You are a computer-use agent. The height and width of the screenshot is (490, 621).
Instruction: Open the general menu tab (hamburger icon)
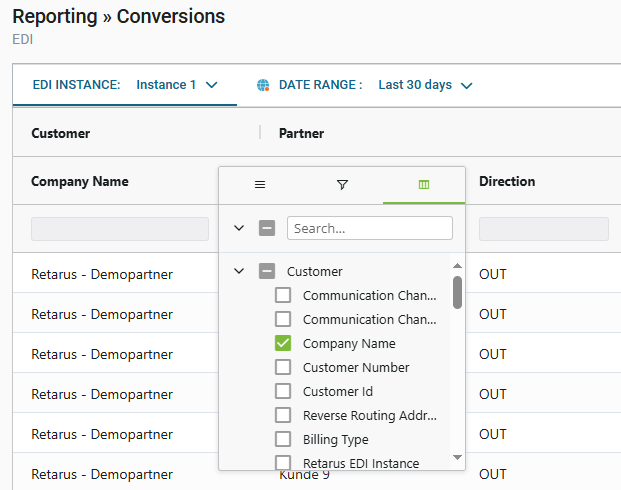tap(260, 185)
